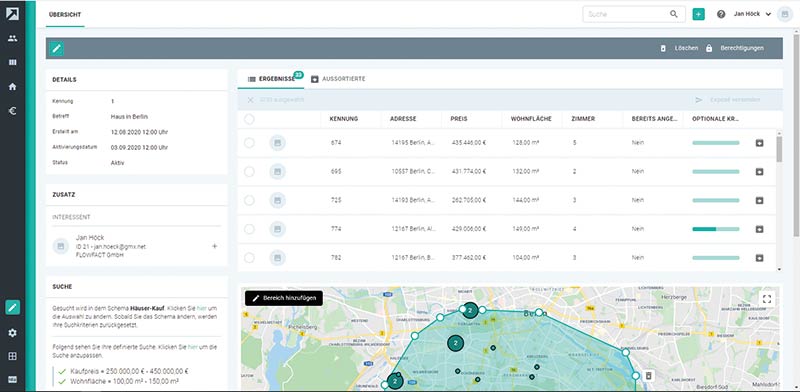
Task: Click Bereich hinzufügen on map
Action: coord(284,298)
